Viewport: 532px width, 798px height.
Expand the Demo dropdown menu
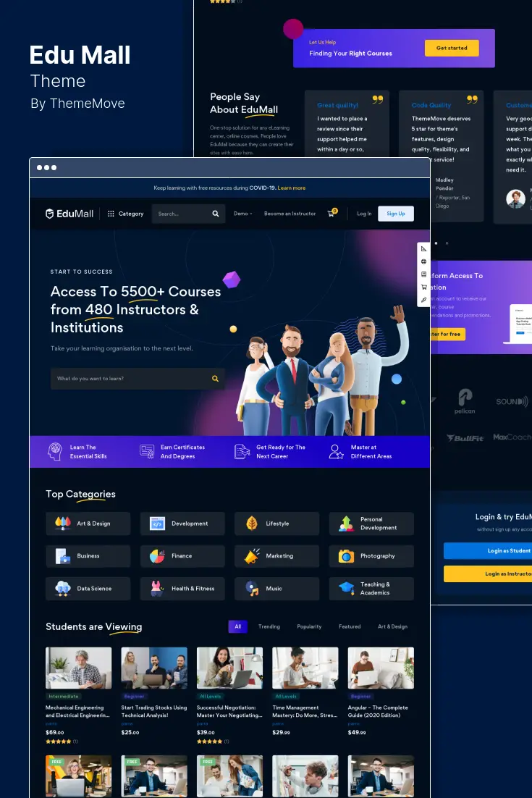point(242,214)
